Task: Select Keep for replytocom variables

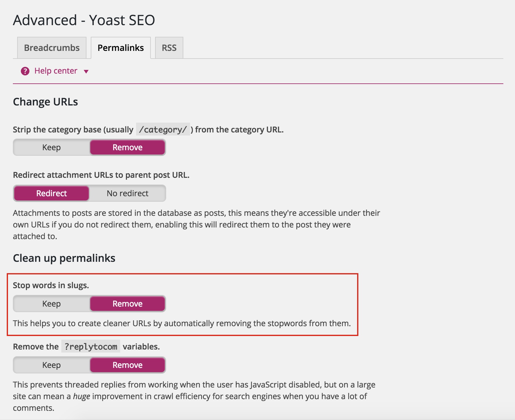Action: point(51,365)
